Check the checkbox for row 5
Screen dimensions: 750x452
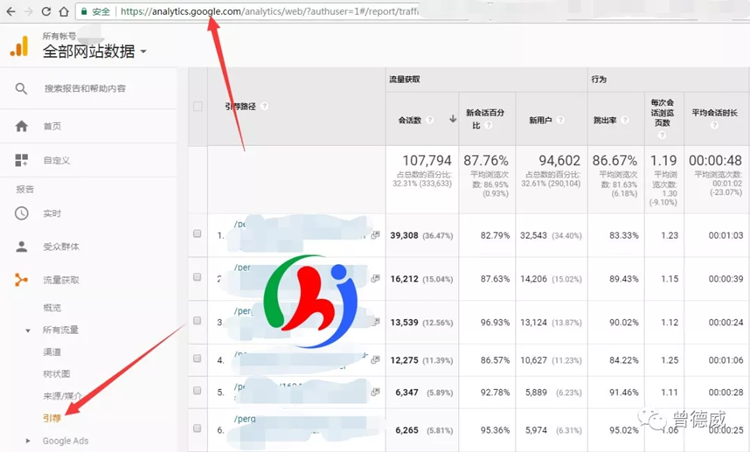197,391
